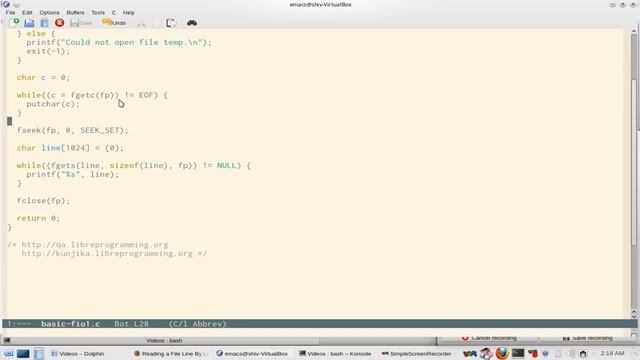Click the first colorful tray icon before Firefox
Image resolution: width=640 pixels, height=360 pixels.
click(x=470, y=353)
